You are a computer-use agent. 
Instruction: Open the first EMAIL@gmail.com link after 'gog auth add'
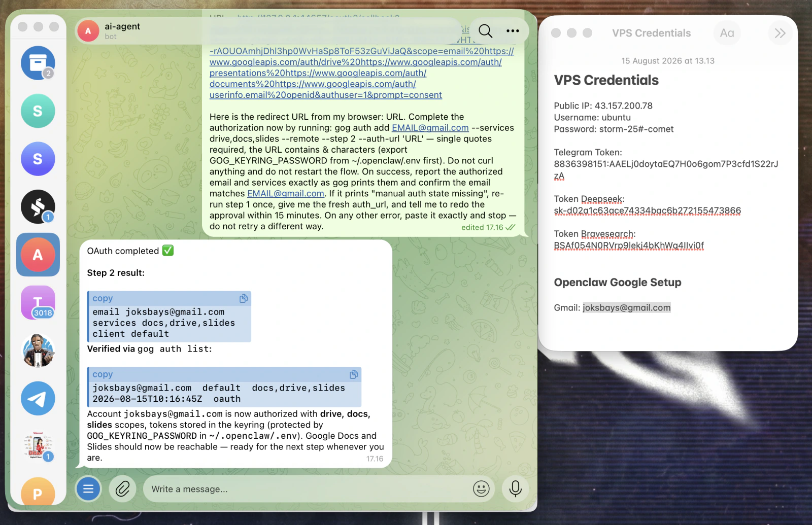[x=430, y=128]
